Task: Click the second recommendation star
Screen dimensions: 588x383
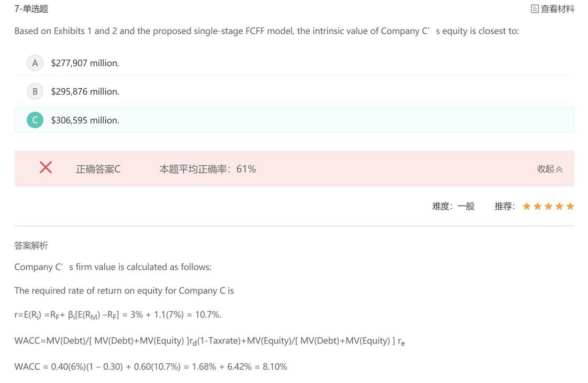Action: coord(537,206)
